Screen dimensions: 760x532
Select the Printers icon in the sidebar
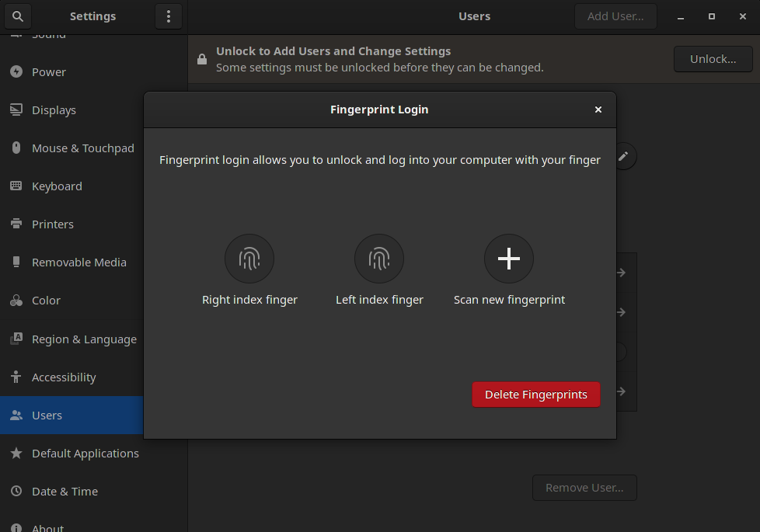coord(16,224)
